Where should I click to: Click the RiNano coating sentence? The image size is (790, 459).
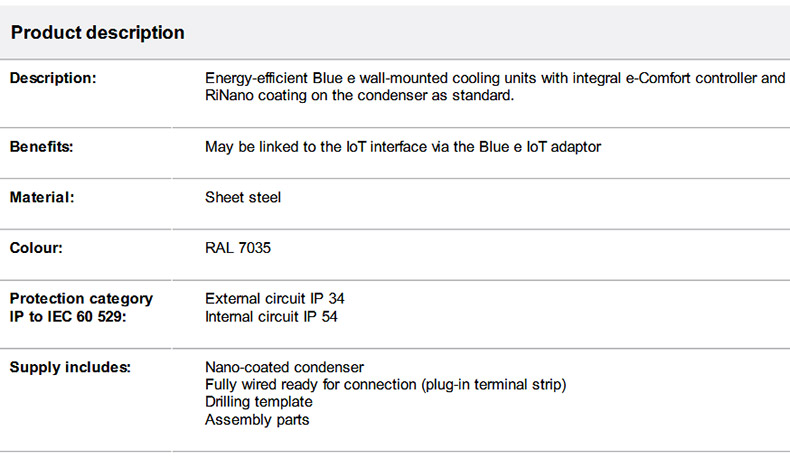point(359,95)
